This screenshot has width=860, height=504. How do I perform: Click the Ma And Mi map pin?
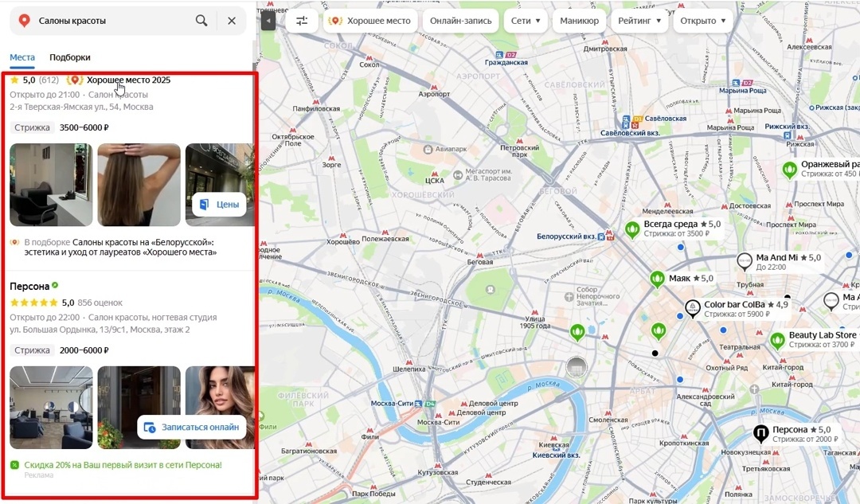(x=745, y=262)
